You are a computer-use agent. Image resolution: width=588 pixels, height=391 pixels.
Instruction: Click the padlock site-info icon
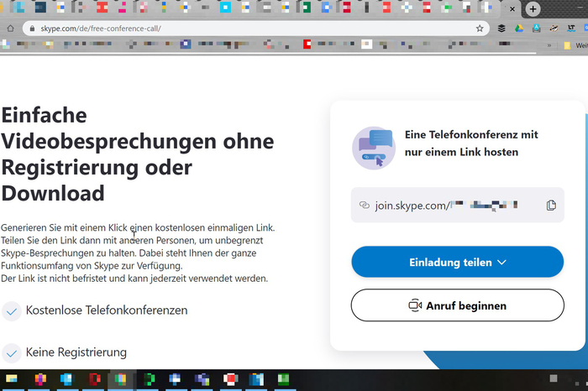pos(32,29)
